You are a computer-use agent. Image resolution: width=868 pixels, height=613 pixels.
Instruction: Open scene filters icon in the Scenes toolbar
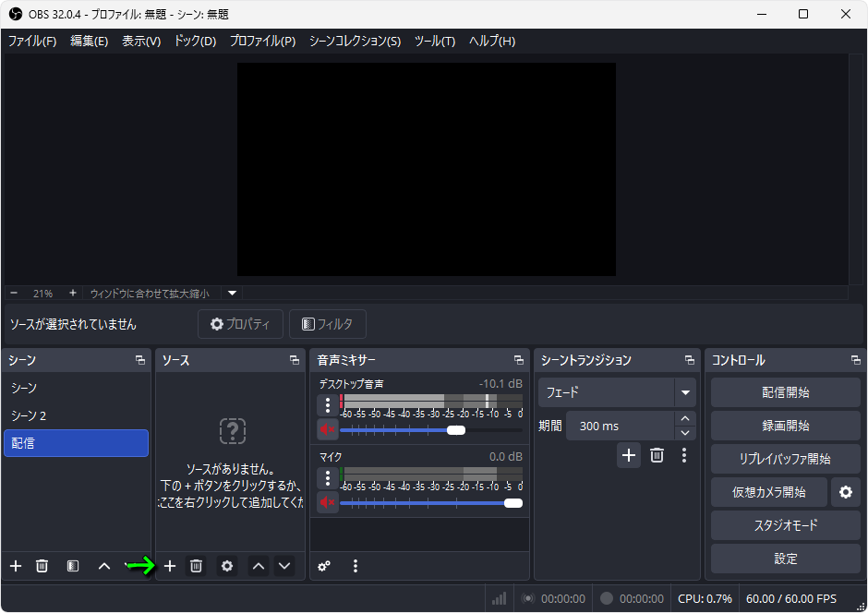point(73,566)
